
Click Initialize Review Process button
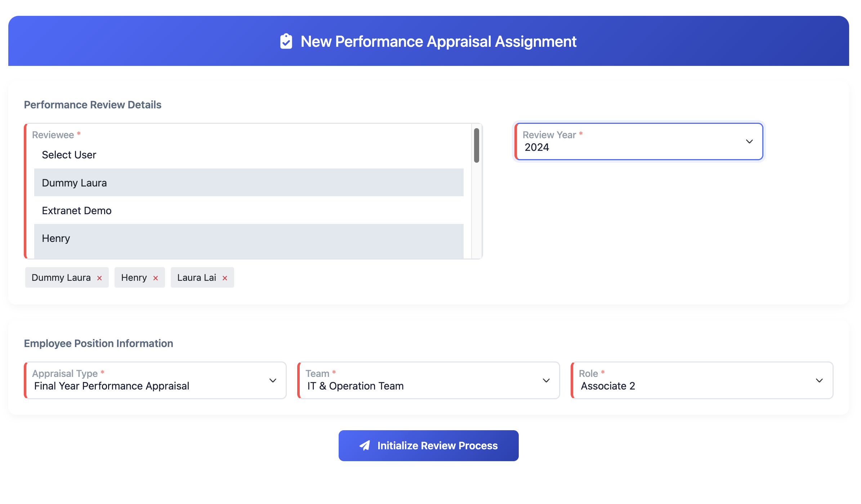429,446
